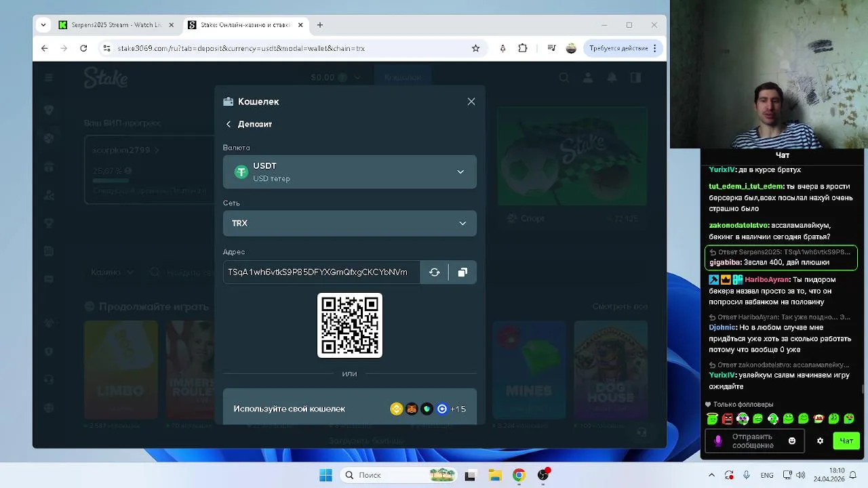Screen dimensions: 868x488
Task: Click the red angry face emote
Action: pos(728,419)
